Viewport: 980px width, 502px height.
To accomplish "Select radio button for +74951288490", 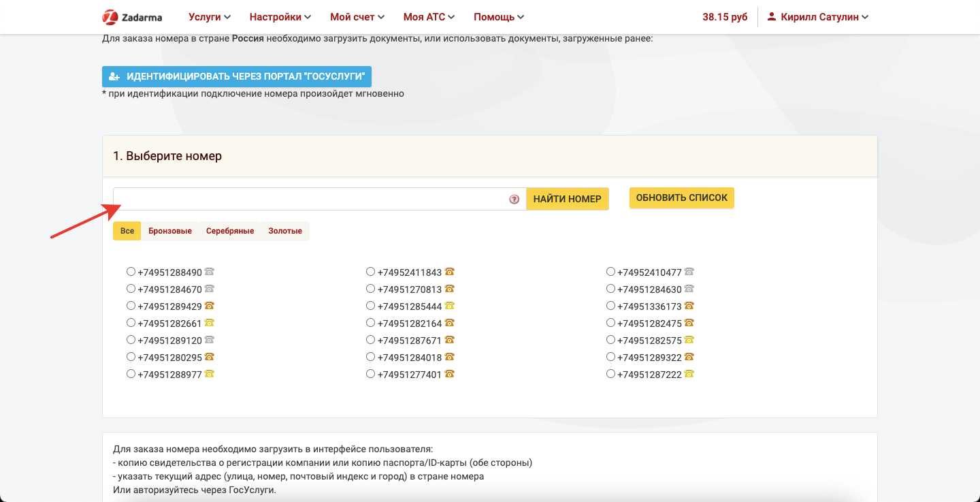I will (131, 272).
